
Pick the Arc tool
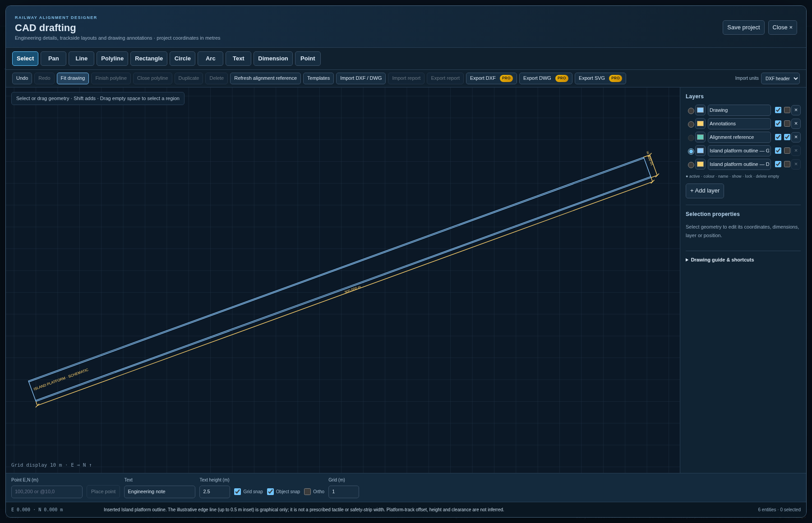tap(210, 59)
